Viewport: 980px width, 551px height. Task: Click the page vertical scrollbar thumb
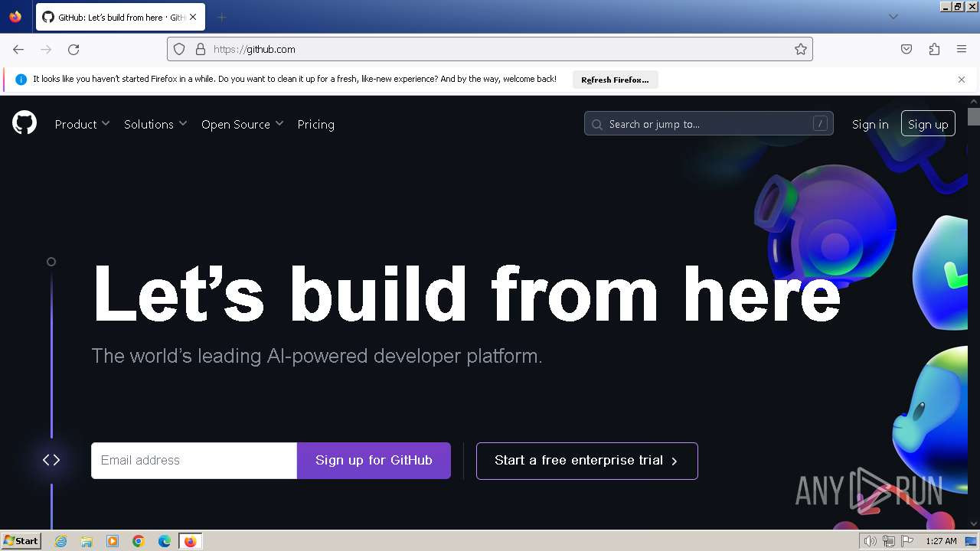973,117
